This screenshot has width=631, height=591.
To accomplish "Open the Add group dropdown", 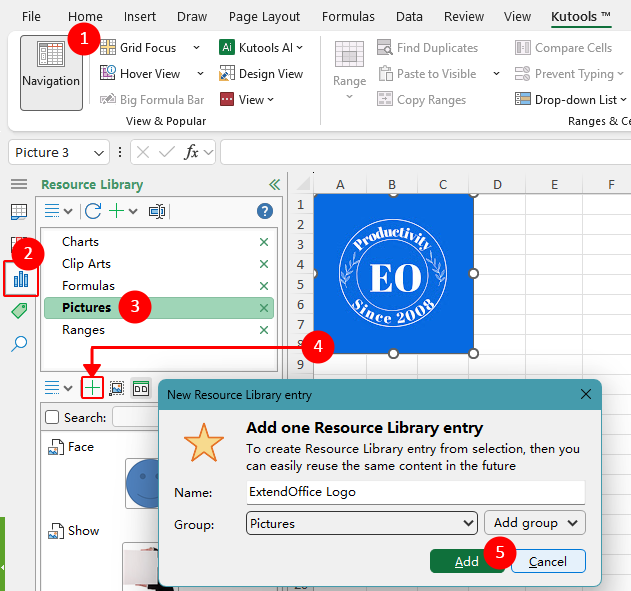I will 535,523.
